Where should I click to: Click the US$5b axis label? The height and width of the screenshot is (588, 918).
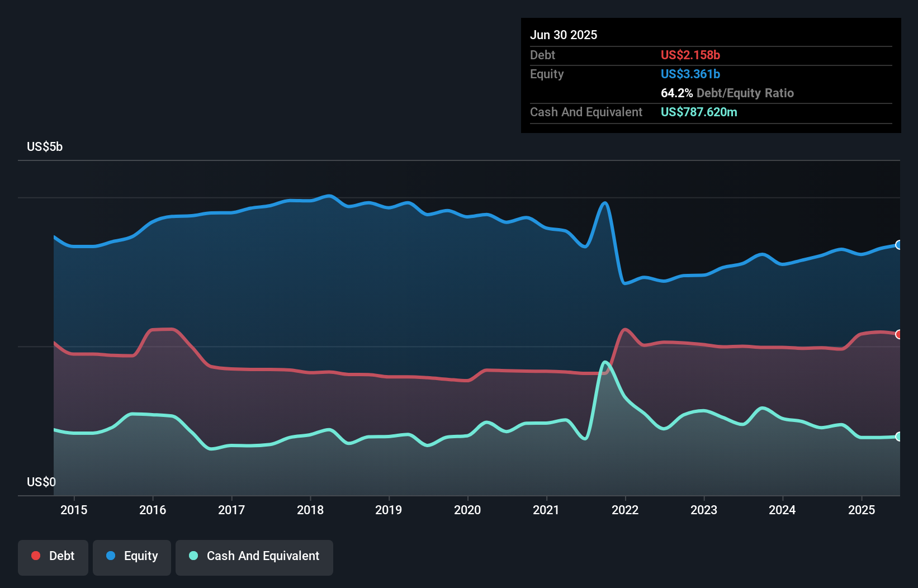pos(45,146)
